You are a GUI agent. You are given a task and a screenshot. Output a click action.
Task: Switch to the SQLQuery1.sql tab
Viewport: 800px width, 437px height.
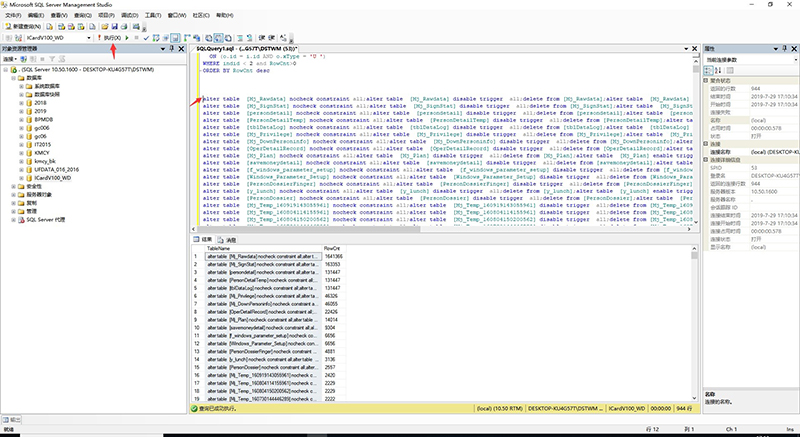247,48
